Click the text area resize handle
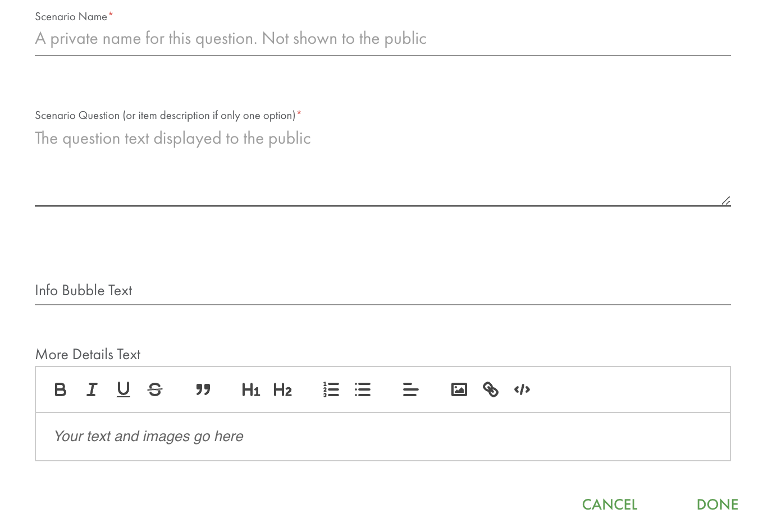 [726, 201]
